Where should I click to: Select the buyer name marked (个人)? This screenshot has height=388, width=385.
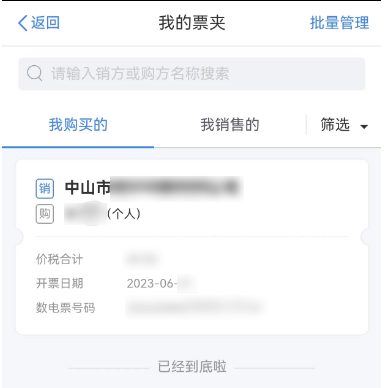[x=103, y=213]
